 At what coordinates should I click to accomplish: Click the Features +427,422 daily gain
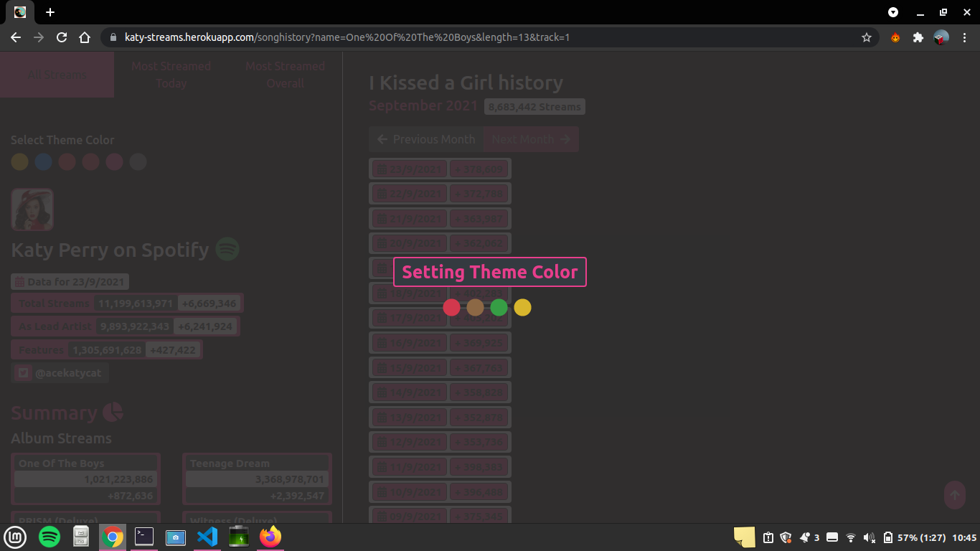172,350
